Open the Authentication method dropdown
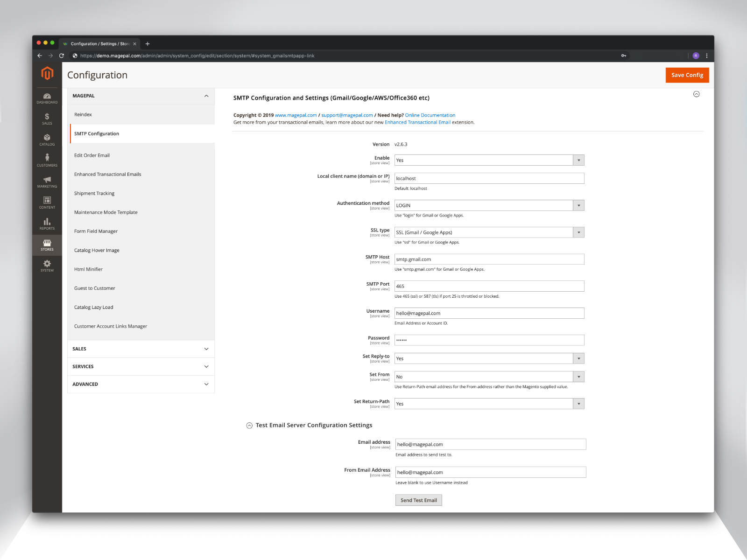This screenshot has width=747, height=560. tap(489, 205)
